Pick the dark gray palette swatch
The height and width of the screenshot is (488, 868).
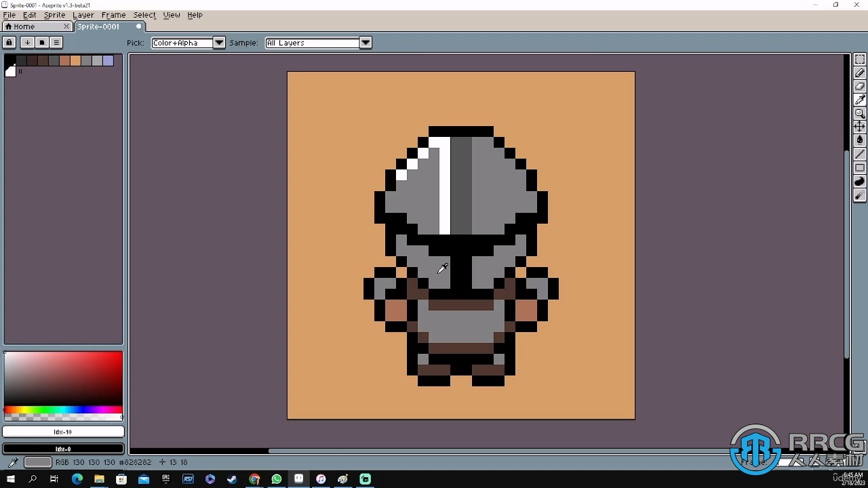point(21,61)
